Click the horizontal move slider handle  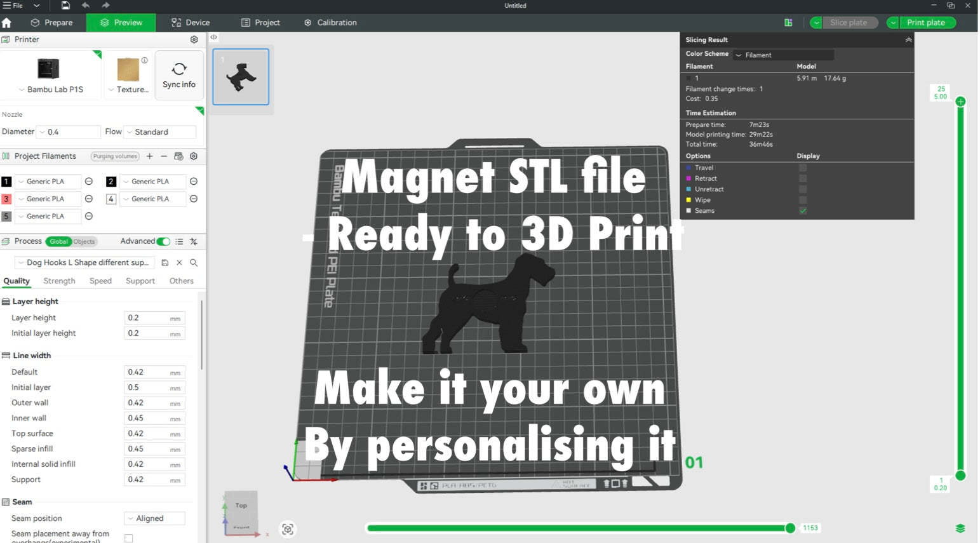[x=790, y=528]
